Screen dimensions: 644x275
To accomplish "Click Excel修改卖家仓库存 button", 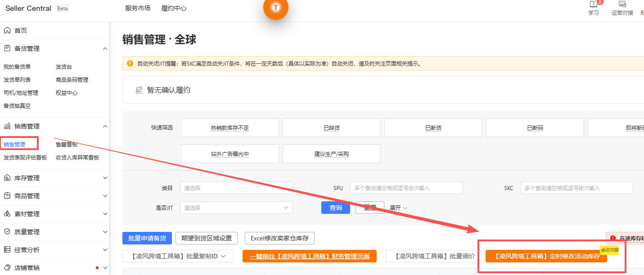I will pos(279,238).
